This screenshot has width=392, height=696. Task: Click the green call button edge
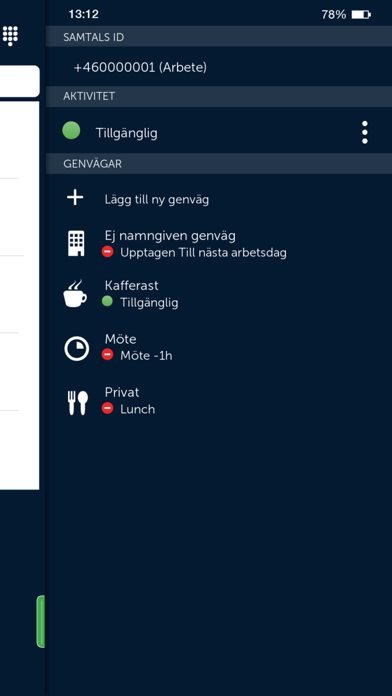click(41, 621)
